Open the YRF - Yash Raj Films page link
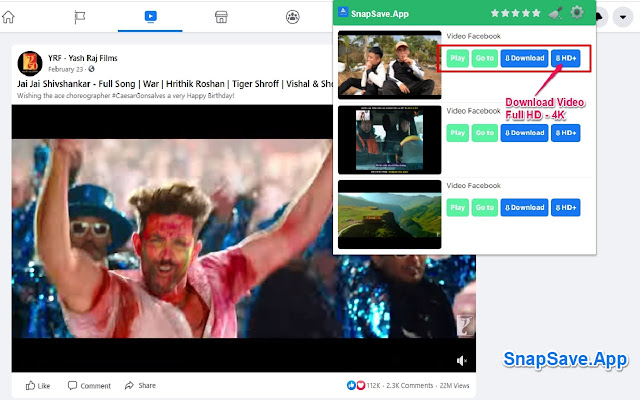 pyautogui.click(x=83, y=58)
